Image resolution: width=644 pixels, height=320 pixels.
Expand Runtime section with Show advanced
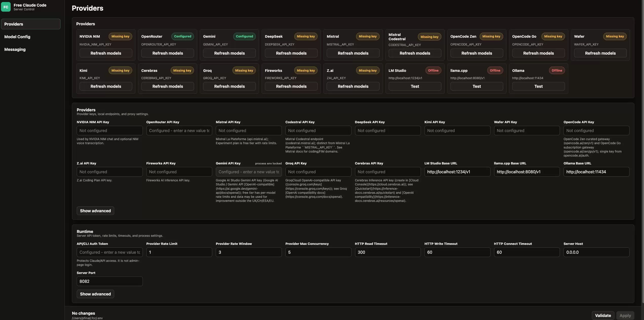95,294
